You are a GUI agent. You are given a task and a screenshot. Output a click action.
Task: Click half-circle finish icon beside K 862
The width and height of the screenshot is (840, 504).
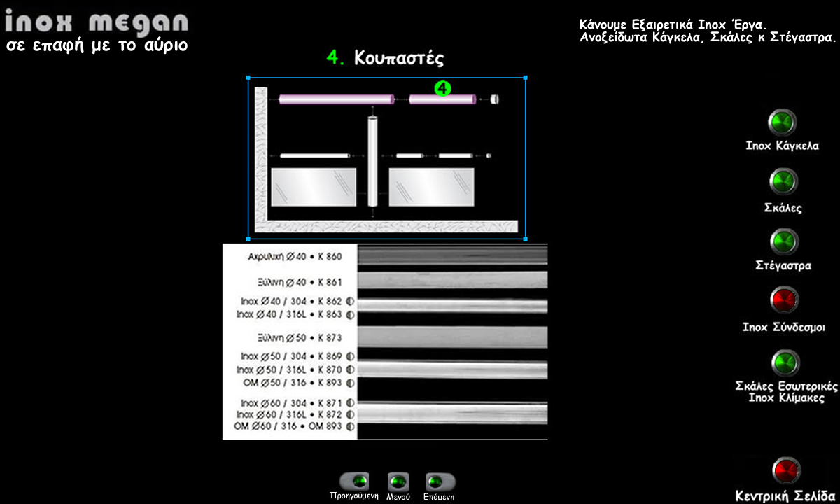pyautogui.click(x=349, y=301)
